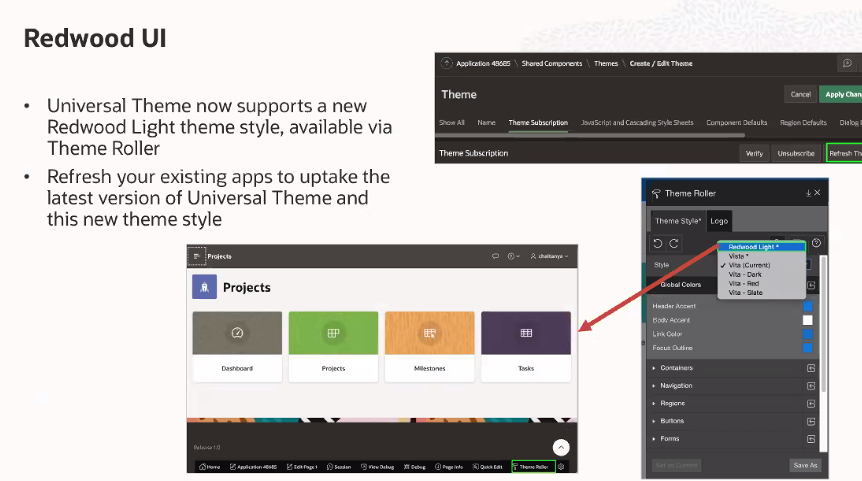Pick the white Body Accent color swatch

click(808, 320)
